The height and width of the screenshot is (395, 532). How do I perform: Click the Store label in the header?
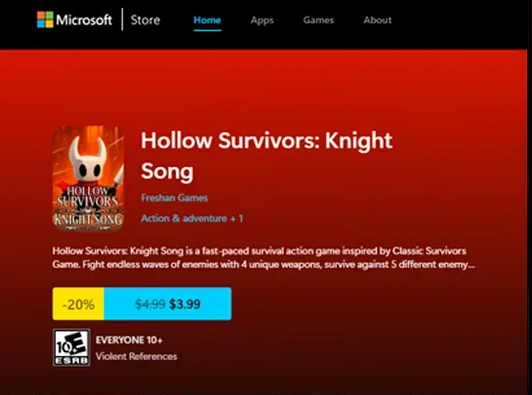pyautogui.click(x=145, y=20)
